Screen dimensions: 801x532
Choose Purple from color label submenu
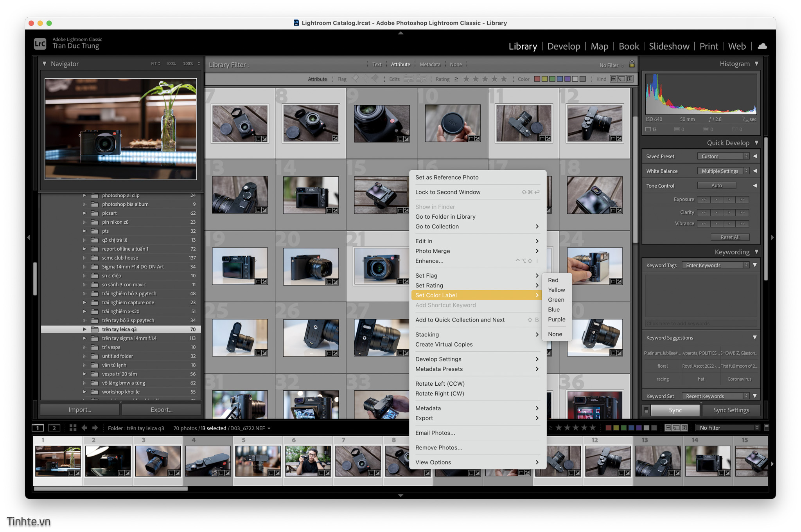(557, 319)
